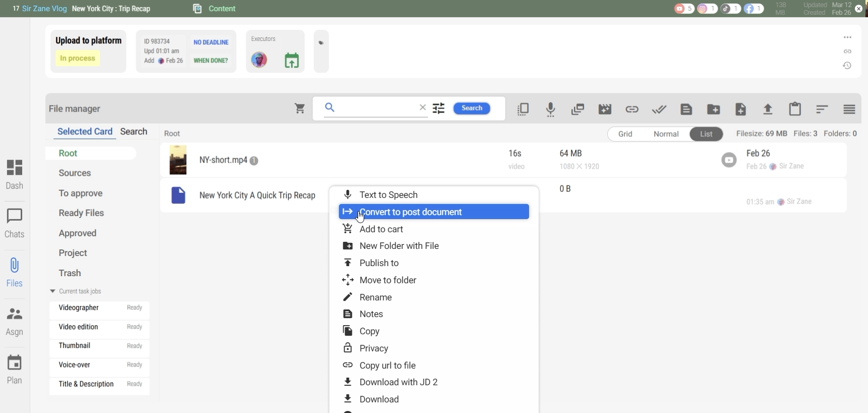The image size is (868, 413).
Task: Click the NY-short.mp4 video thumbnail
Action: click(x=178, y=160)
